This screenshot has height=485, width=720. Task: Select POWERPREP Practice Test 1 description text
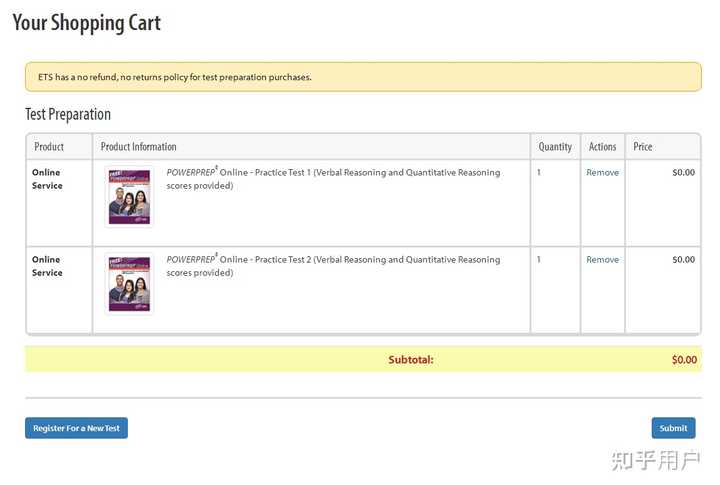pos(333,179)
